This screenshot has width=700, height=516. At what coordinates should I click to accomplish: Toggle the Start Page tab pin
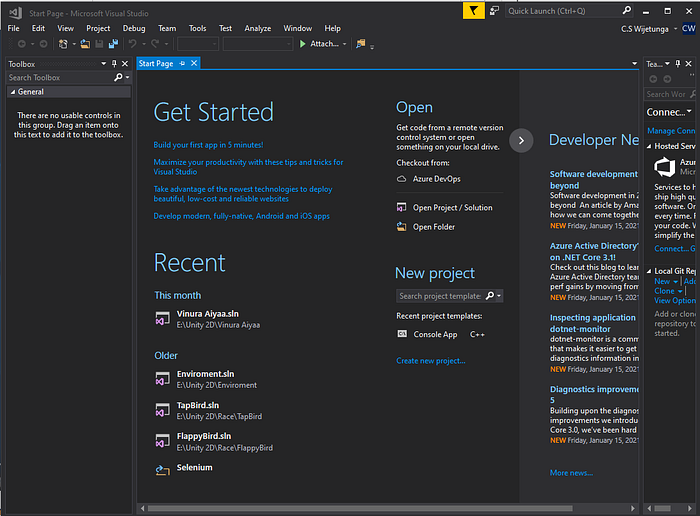pyautogui.click(x=182, y=63)
